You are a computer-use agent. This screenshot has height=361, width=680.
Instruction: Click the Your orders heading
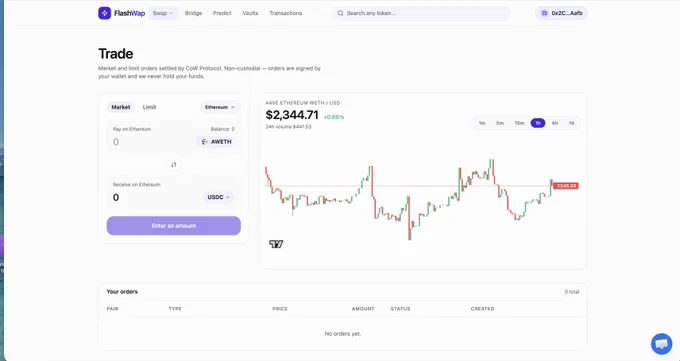coord(122,292)
